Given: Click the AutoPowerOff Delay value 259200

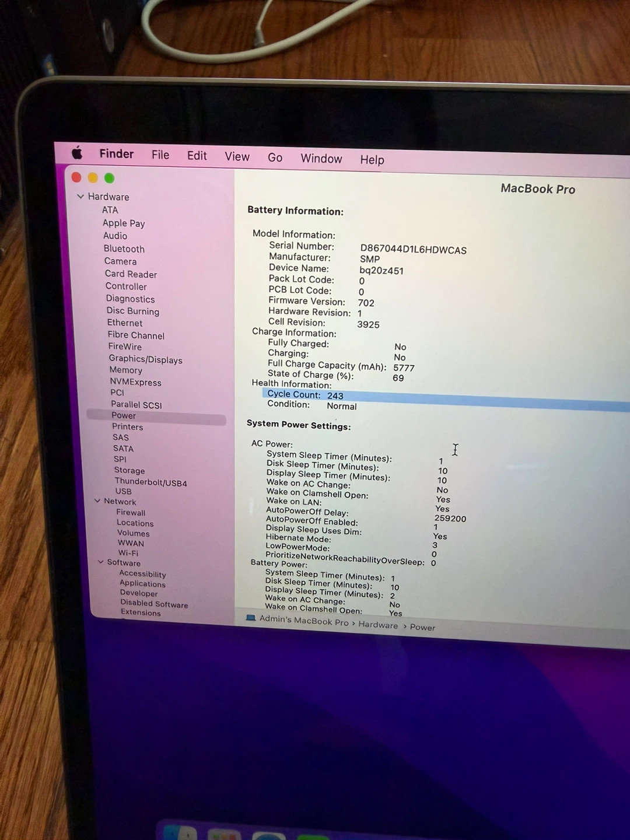Looking at the screenshot, I should tap(450, 519).
